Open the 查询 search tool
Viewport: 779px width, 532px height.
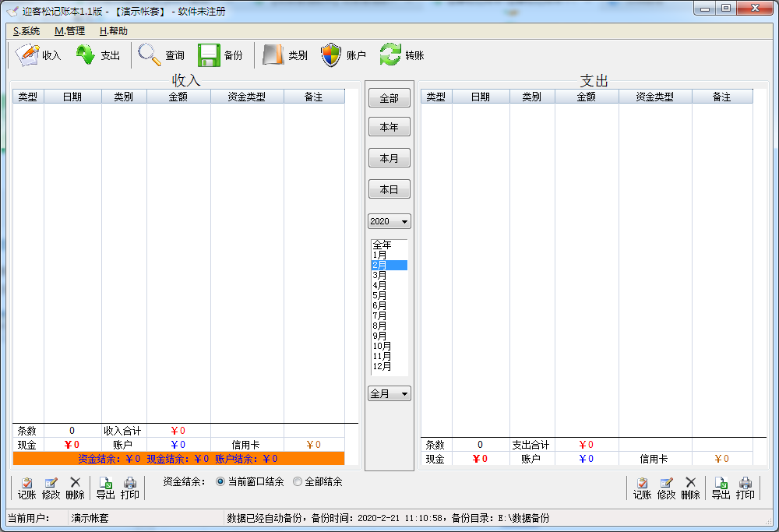pos(161,55)
